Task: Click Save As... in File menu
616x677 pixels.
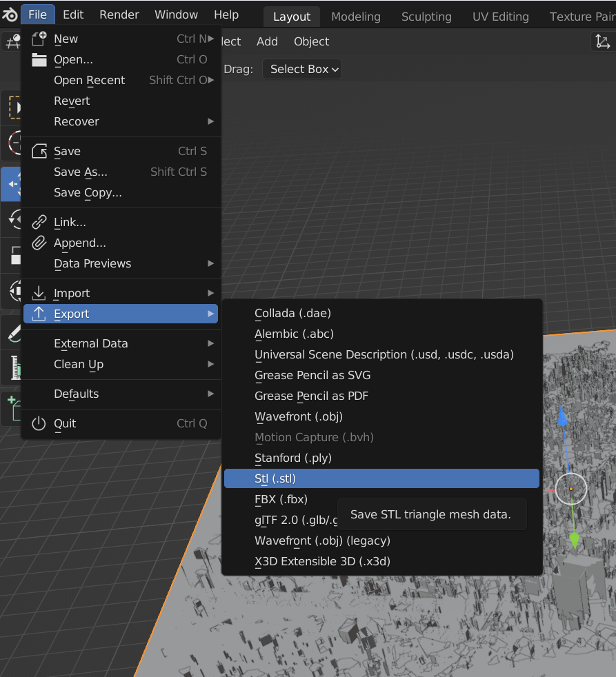Action: point(81,172)
